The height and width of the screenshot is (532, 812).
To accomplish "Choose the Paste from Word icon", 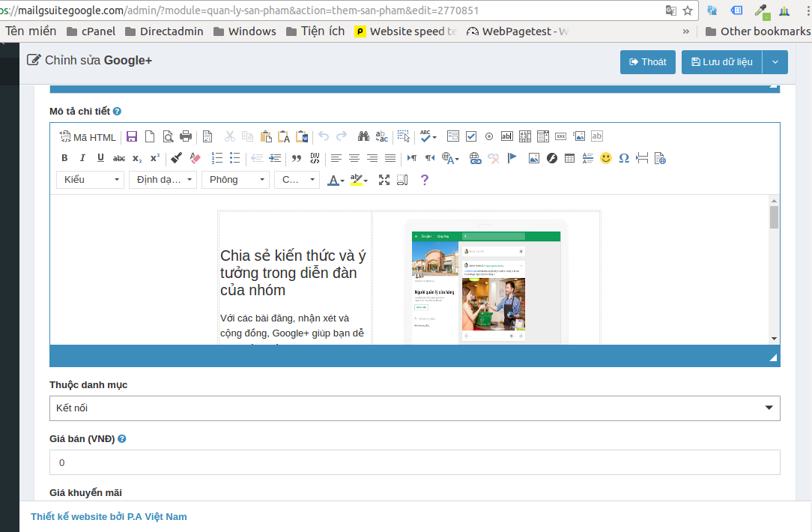I will (x=302, y=137).
